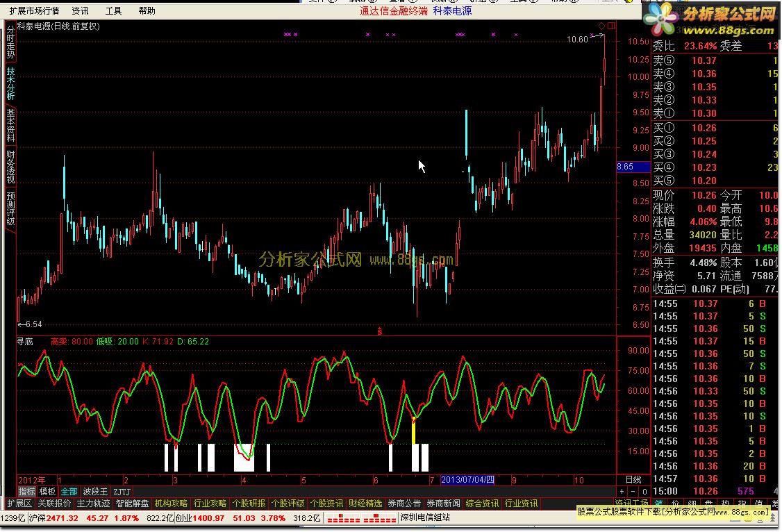Click the 0 reset button beside 日线
This screenshot has width=782, height=532.
tap(644, 492)
